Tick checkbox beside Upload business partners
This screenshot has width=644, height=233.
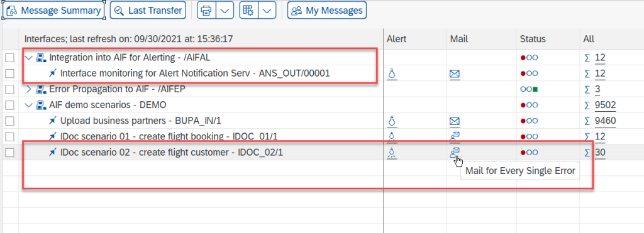pos(9,121)
